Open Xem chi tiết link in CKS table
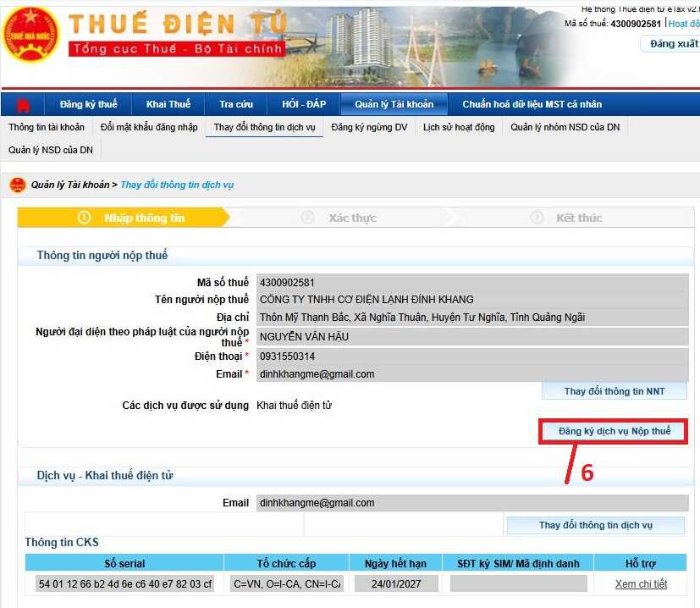Screen dimensions: 700x608 (641, 584)
